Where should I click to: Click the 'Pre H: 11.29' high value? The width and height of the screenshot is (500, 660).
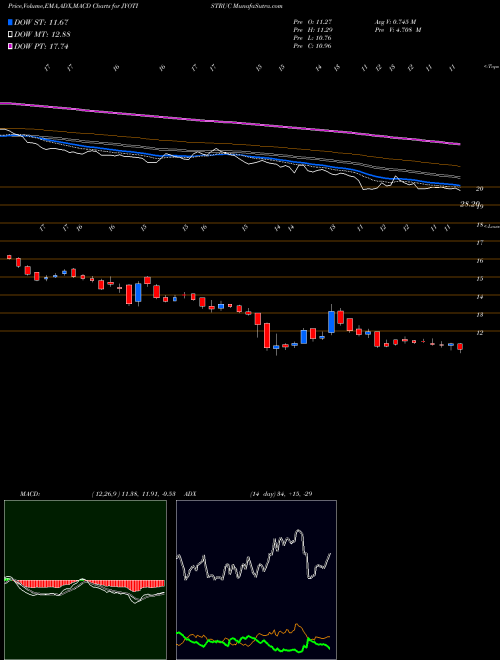pyautogui.click(x=313, y=30)
